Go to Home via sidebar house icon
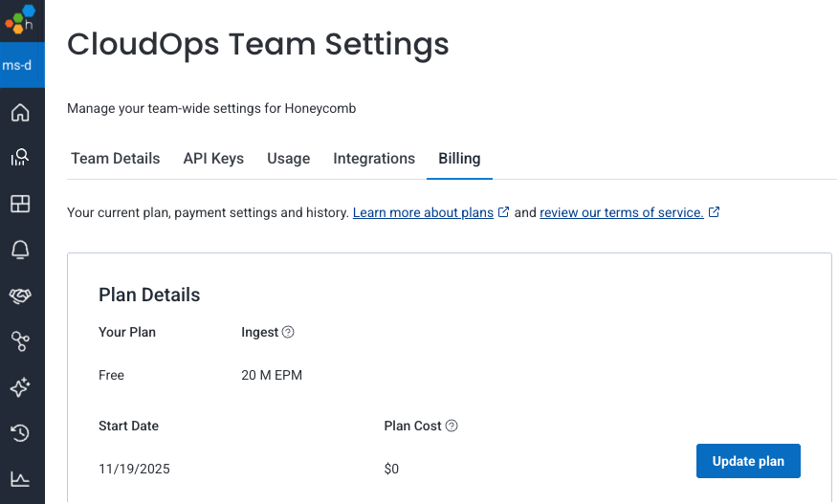Image resolution: width=838 pixels, height=504 pixels. (x=20, y=113)
